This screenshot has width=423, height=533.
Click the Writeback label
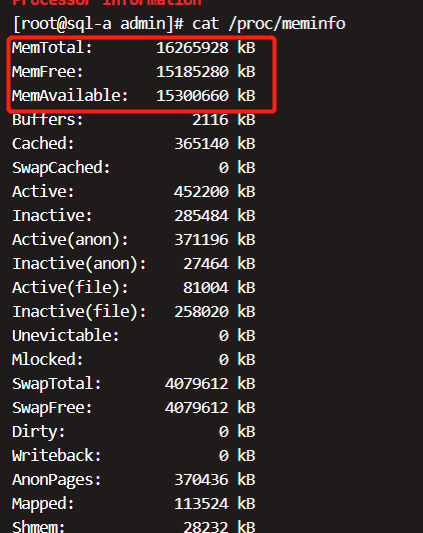[56, 456]
